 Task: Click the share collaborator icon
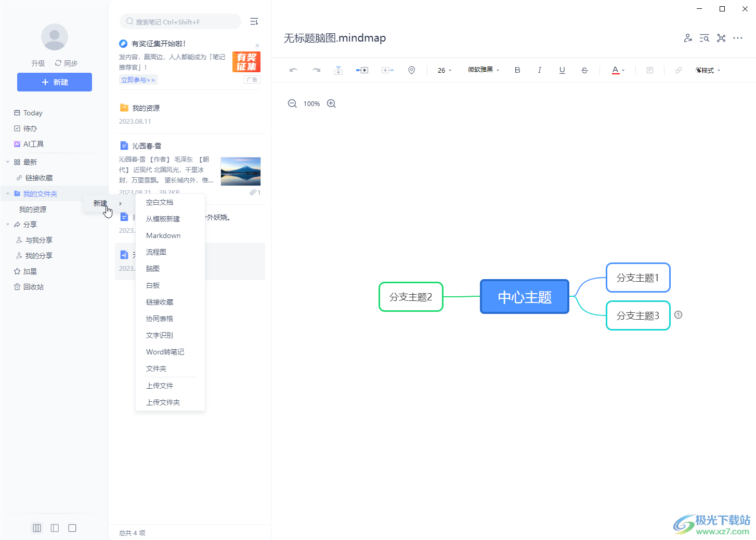[x=688, y=38]
